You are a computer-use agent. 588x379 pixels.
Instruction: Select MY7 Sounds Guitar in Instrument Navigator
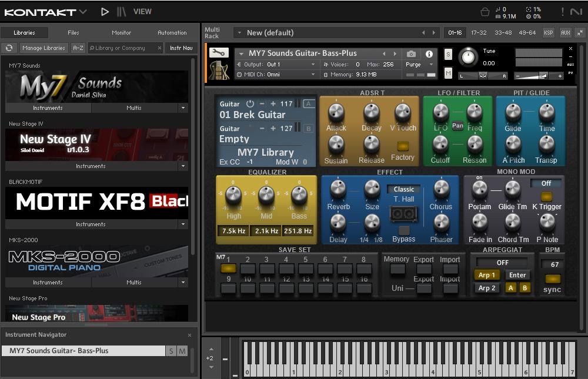pyautogui.click(x=83, y=351)
